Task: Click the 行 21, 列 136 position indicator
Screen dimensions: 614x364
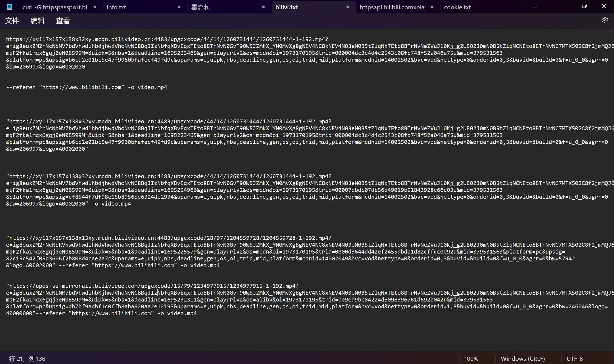Action: [27, 358]
